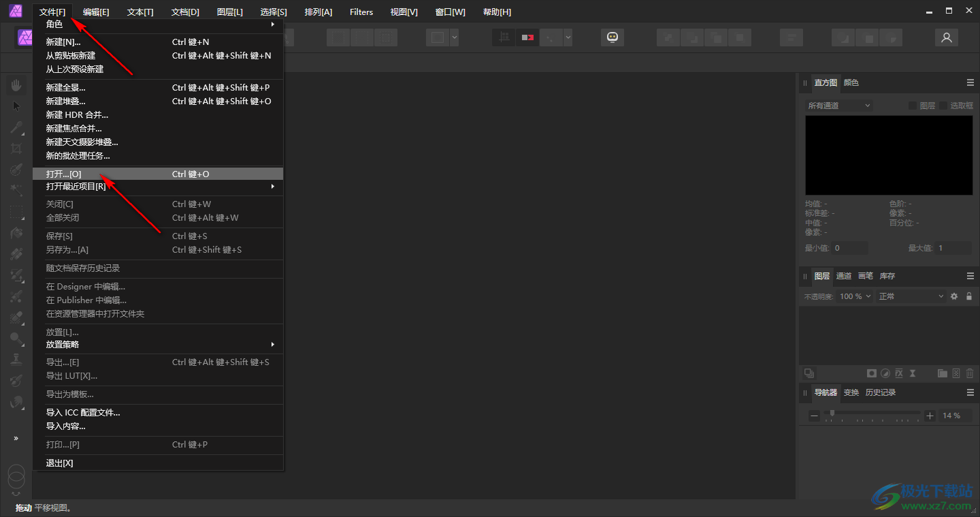Open the blend mode 正常 dropdown
The image size is (980, 517).
click(911, 296)
